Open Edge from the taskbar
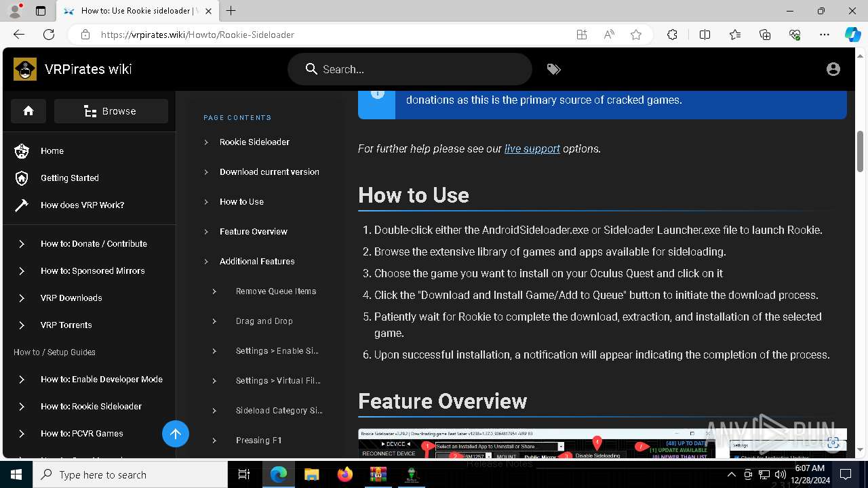868x488 pixels. pyautogui.click(x=279, y=474)
